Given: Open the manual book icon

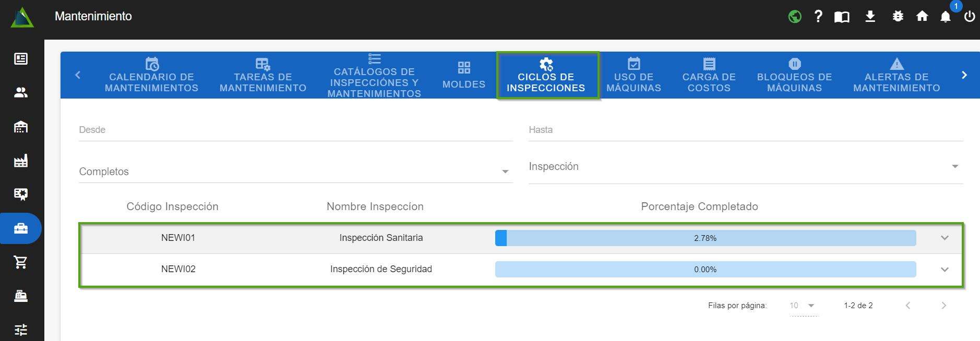Looking at the screenshot, I should 842,17.
